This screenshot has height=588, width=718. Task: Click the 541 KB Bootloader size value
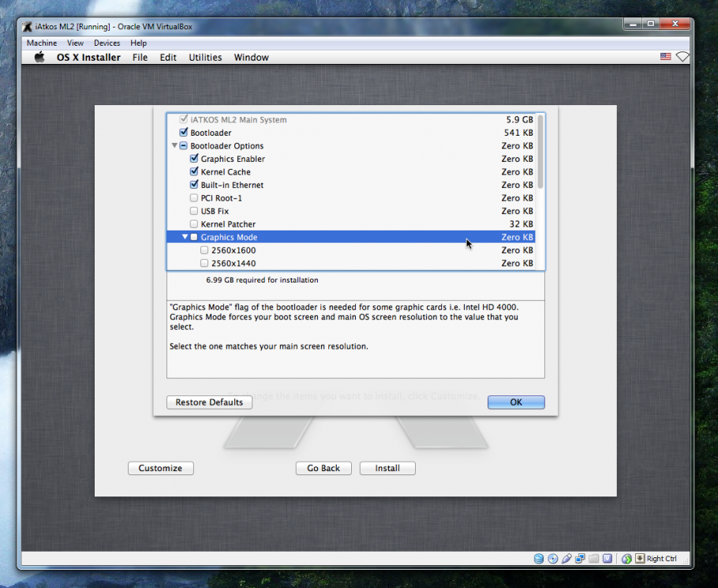click(x=518, y=133)
